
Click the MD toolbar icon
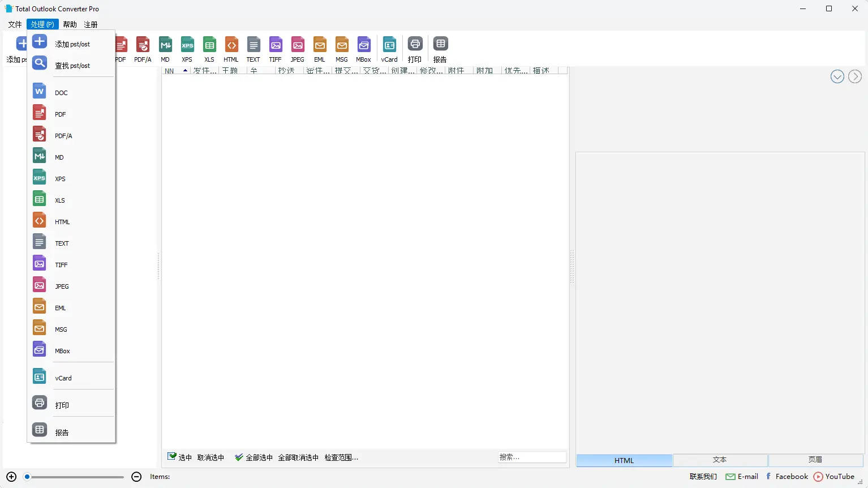pyautogui.click(x=165, y=49)
